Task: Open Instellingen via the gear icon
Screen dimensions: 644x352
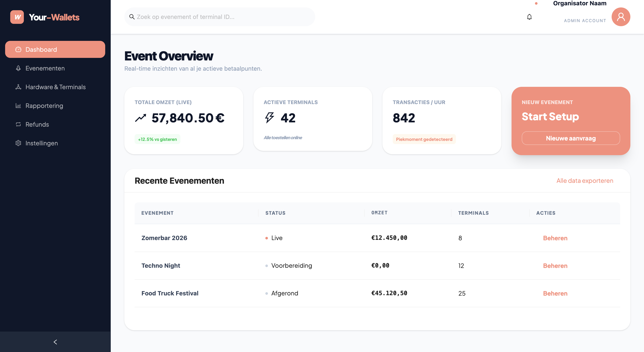Action: pos(18,143)
